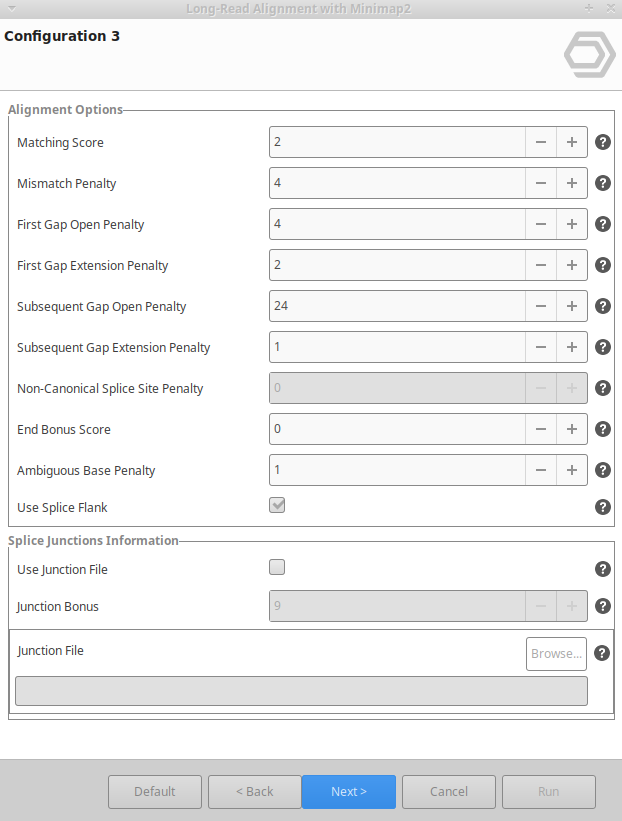Viewport: 622px width, 821px height.
Task: Reset settings with the Default button
Action: pos(155,792)
